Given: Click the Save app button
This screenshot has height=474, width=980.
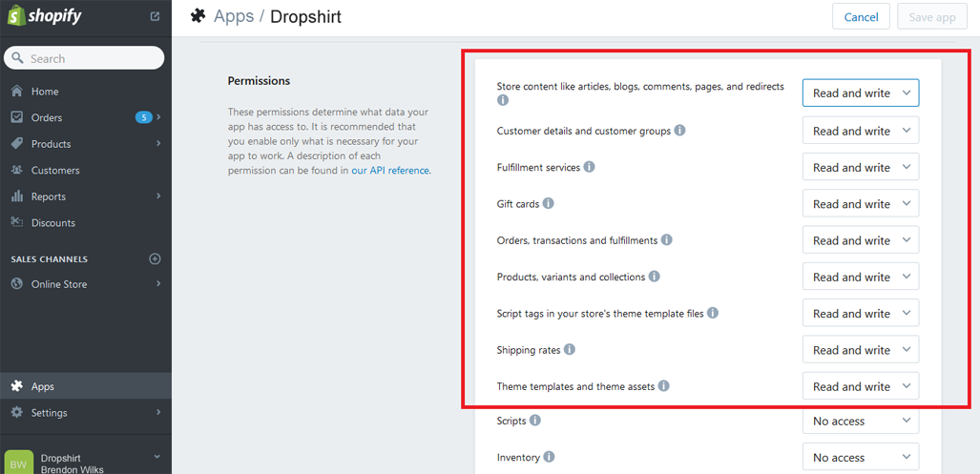Looking at the screenshot, I should coord(932,17).
